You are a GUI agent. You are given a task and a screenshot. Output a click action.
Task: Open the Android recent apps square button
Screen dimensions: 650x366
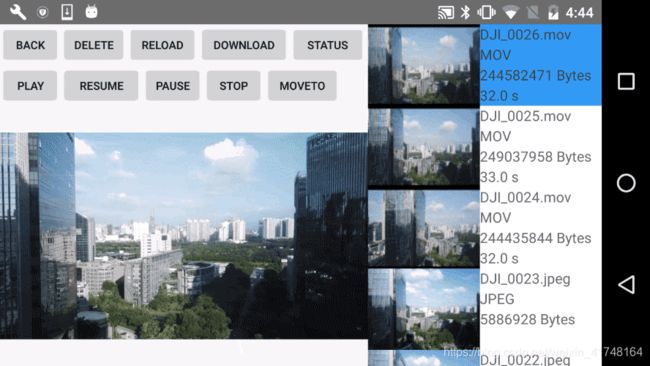tap(626, 81)
